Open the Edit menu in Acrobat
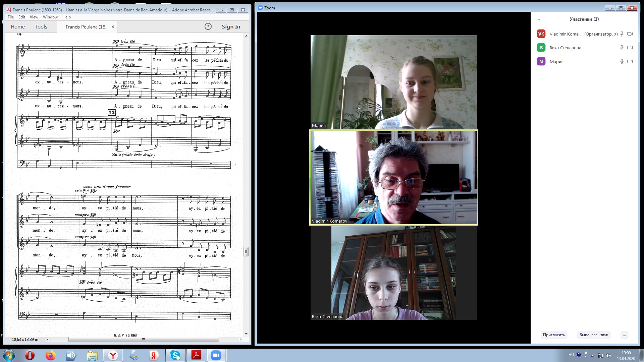 [22, 17]
